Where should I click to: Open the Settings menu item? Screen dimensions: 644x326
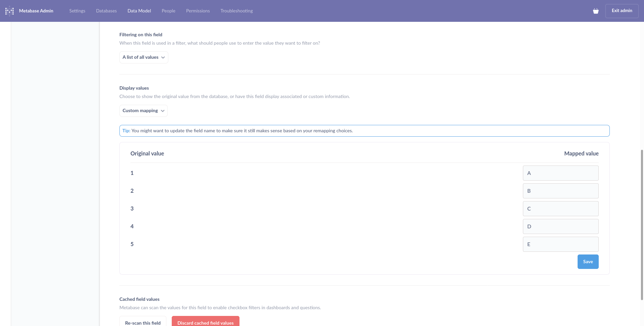pyautogui.click(x=77, y=11)
